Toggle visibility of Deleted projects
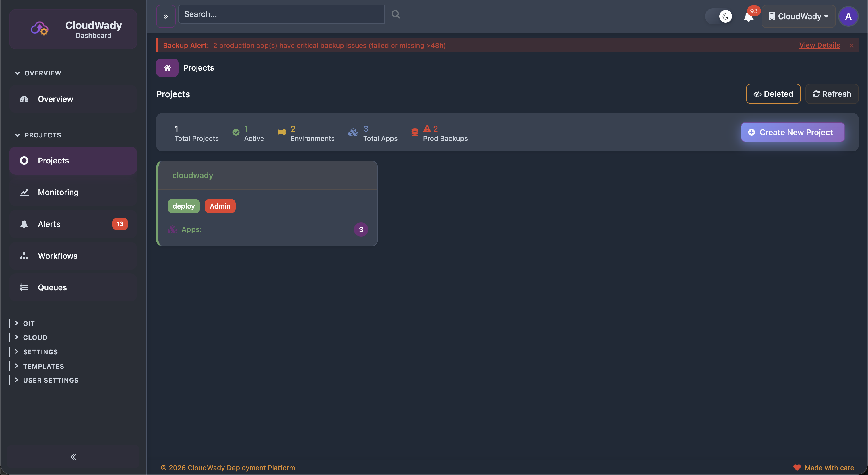Viewport: 868px width, 475px height. click(x=773, y=94)
